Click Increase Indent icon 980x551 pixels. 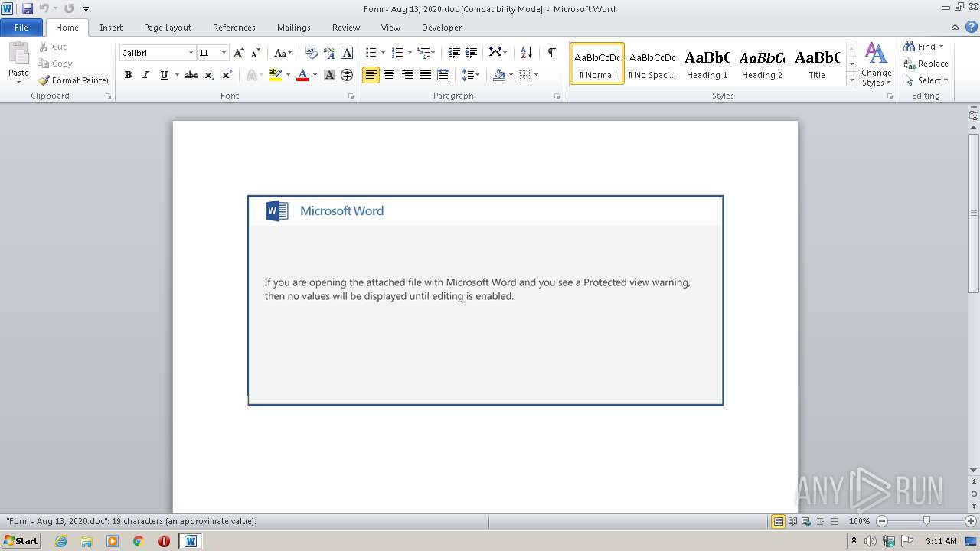click(472, 53)
